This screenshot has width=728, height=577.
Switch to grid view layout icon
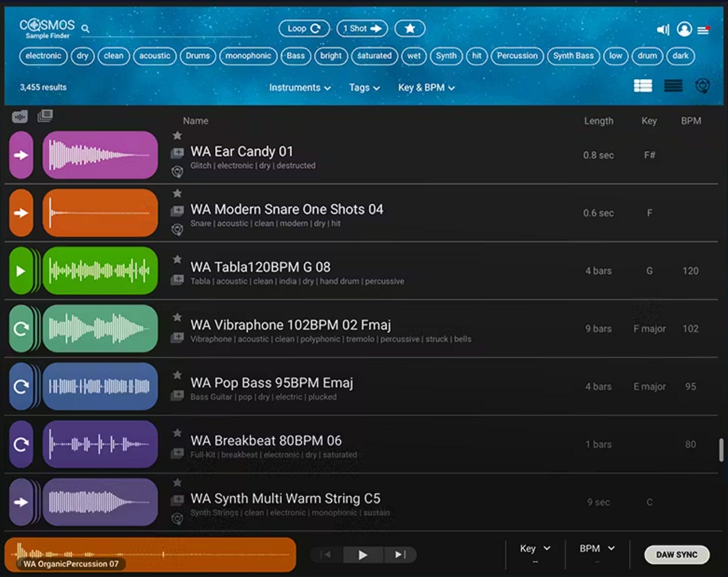(643, 85)
